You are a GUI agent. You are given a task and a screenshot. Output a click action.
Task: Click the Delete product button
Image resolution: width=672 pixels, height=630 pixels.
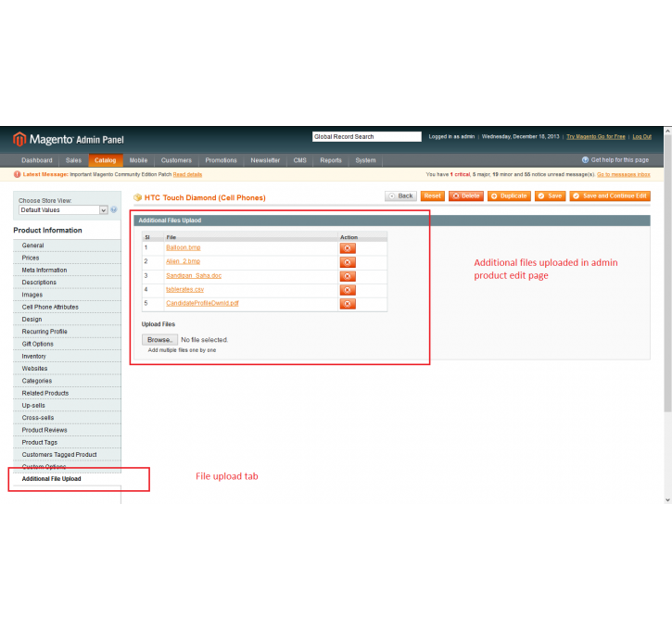pyautogui.click(x=466, y=195)
